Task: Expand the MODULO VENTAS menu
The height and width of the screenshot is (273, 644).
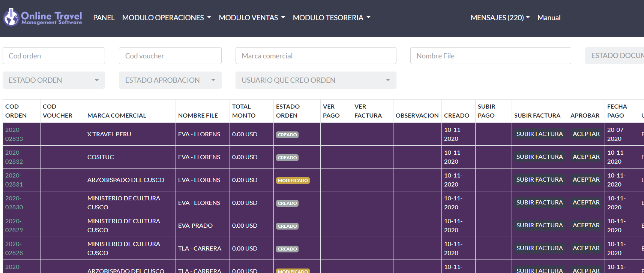Action: (252, 18)
